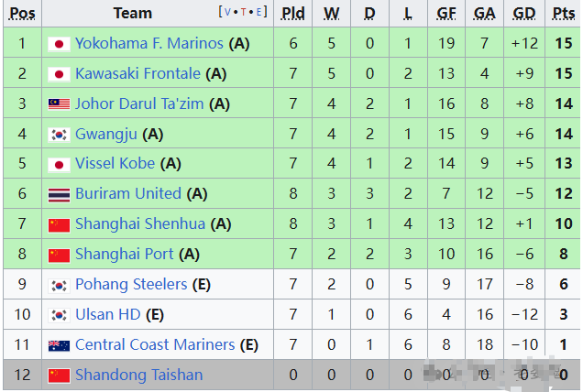This screenshot has width=583, height=392.
Task: Go to Johor Darul Ta'zim article
Action: pyautogui.click(x=139, y=104)
